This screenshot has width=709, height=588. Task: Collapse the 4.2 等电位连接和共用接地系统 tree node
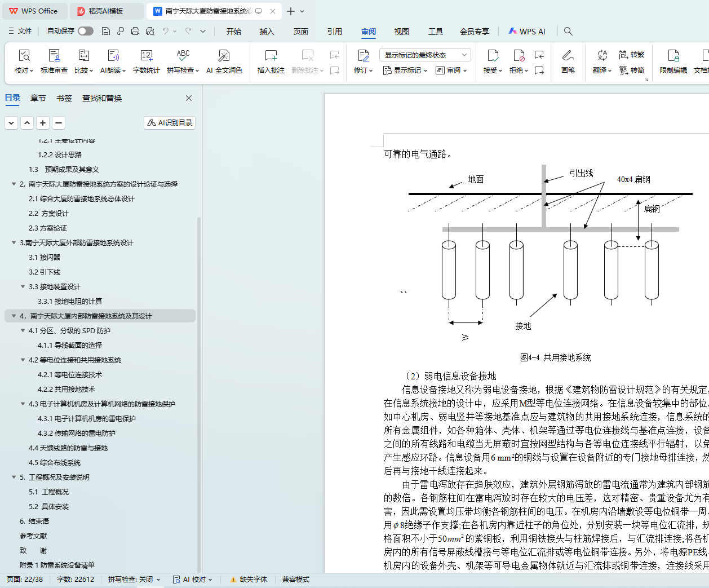pos(23,360)
